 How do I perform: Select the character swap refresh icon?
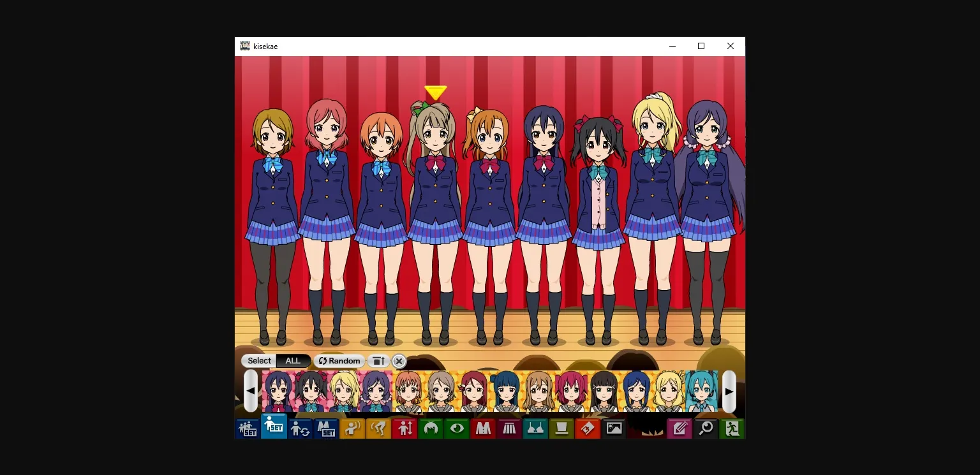[x=300, y=428]
